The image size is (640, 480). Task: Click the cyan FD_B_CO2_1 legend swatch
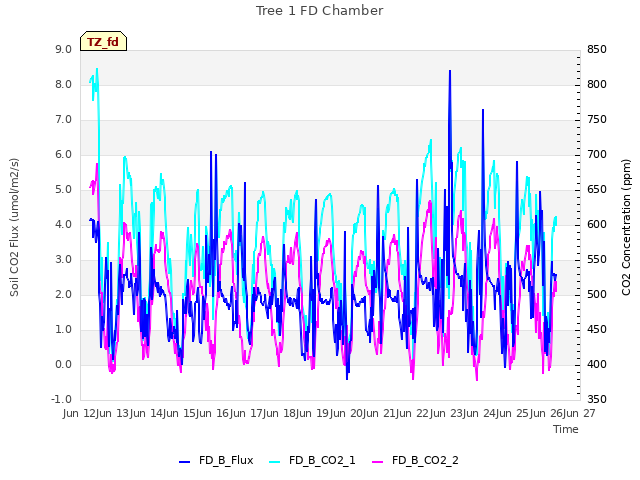(x=275, y=462)
